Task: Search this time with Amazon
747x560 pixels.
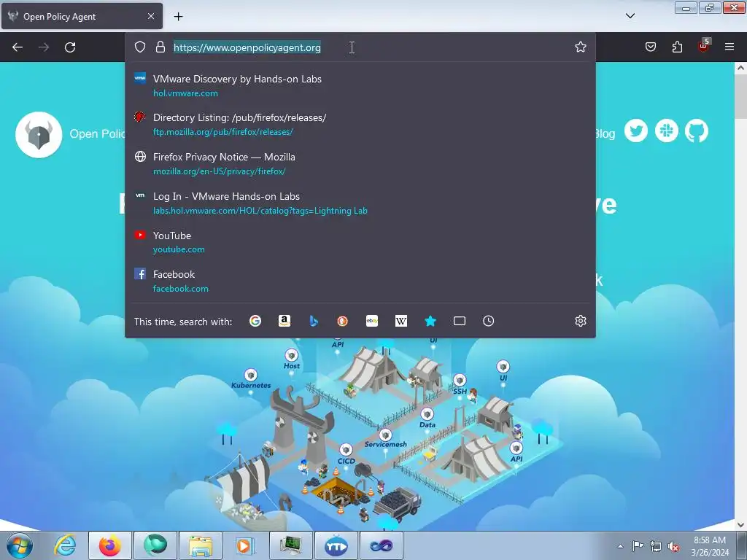Action: pos(285,321)
